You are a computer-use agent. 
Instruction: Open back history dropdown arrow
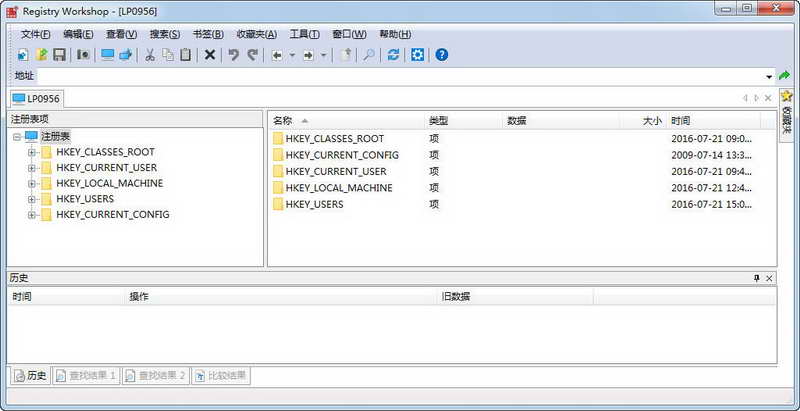coord(292,55)
